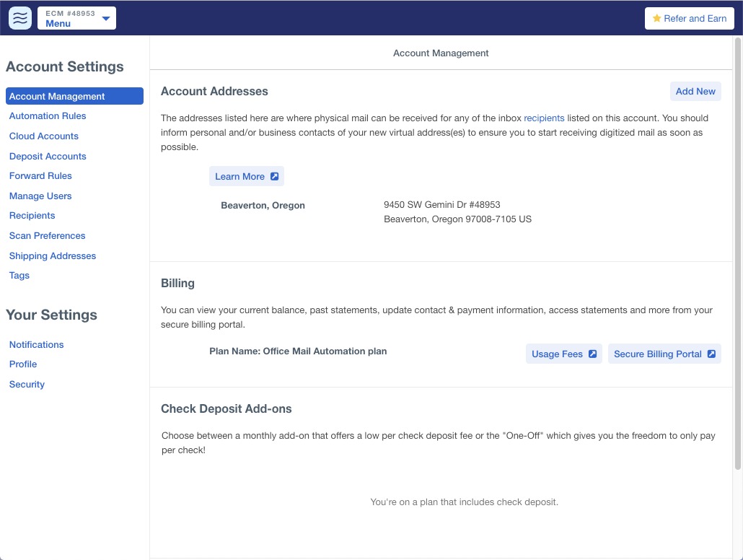Click the Beaverton, Oregon address label
Image resolution: width=743 pixels, height=560 pixels.
tap(263, 206)
